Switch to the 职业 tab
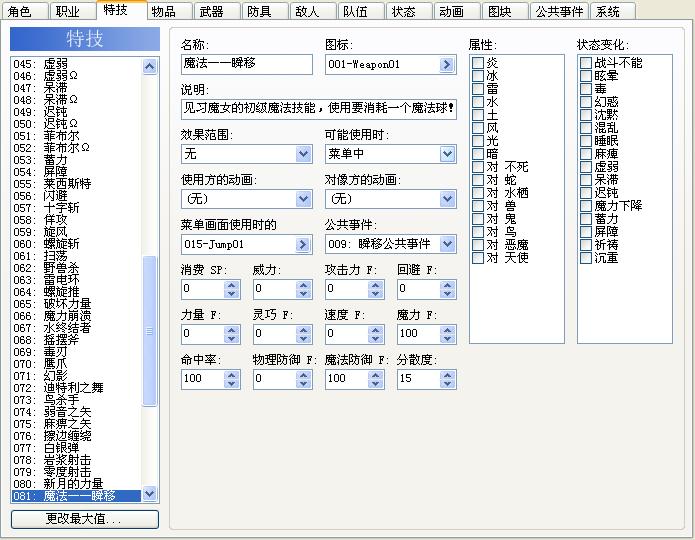 point(73,11)
